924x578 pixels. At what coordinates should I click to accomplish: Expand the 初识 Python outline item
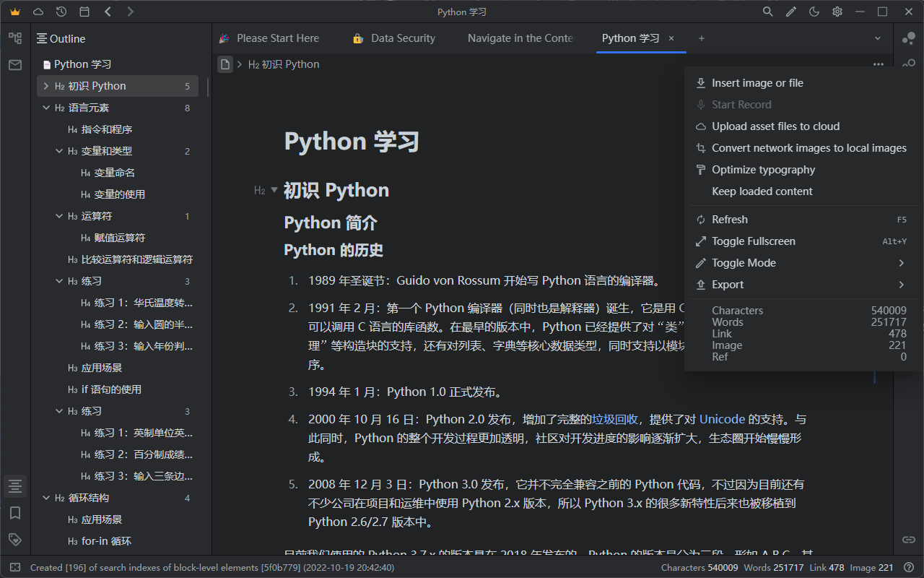(46, 86)
